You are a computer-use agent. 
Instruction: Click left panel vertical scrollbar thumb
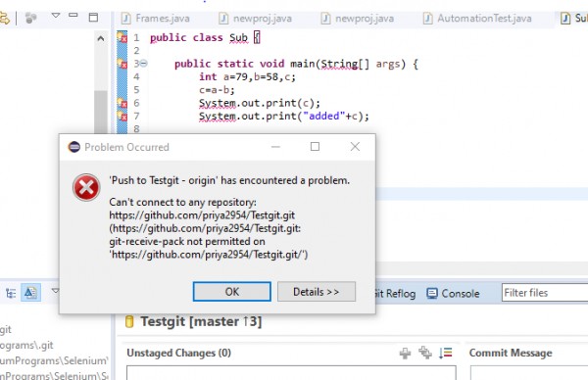tap(101, 112)
